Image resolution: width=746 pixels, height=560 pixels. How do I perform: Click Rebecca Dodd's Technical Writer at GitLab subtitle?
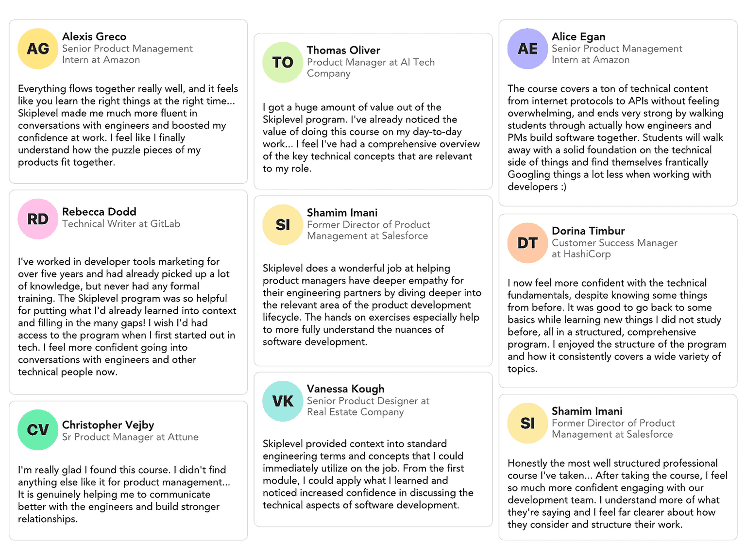coord(121,224)
